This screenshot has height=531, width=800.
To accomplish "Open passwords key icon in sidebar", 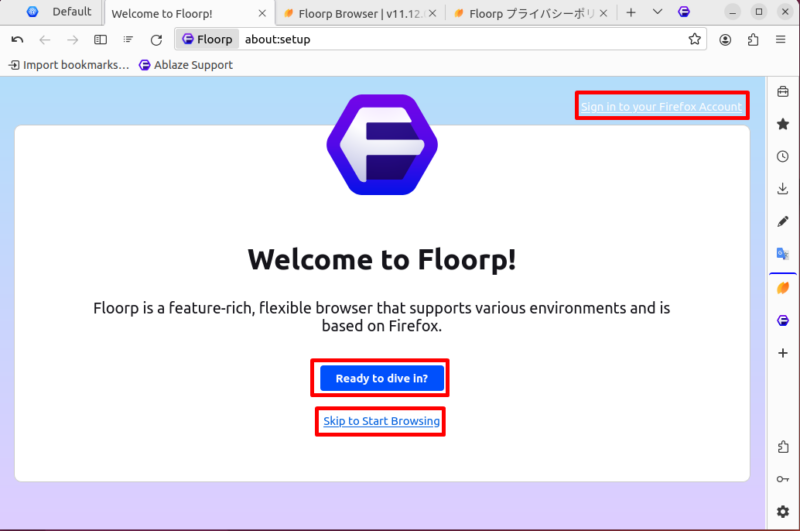I will point(783,479).
